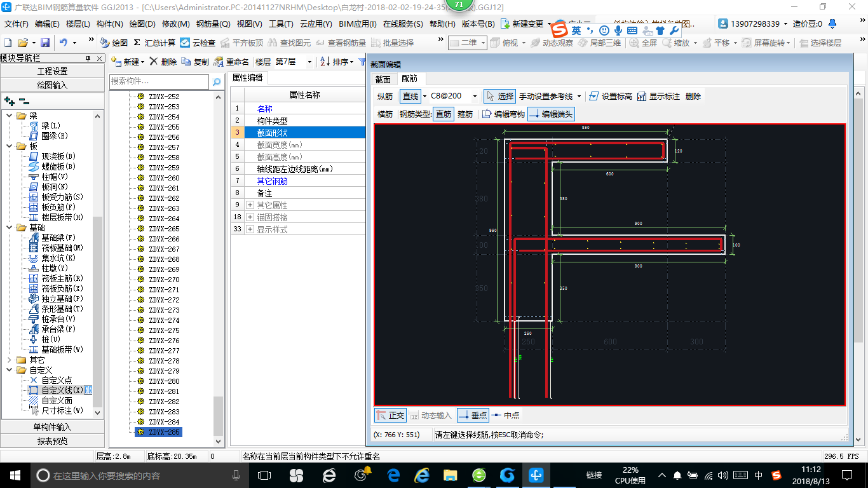Open 工程设置 section
Screen dimensions: 868x488
52,71
